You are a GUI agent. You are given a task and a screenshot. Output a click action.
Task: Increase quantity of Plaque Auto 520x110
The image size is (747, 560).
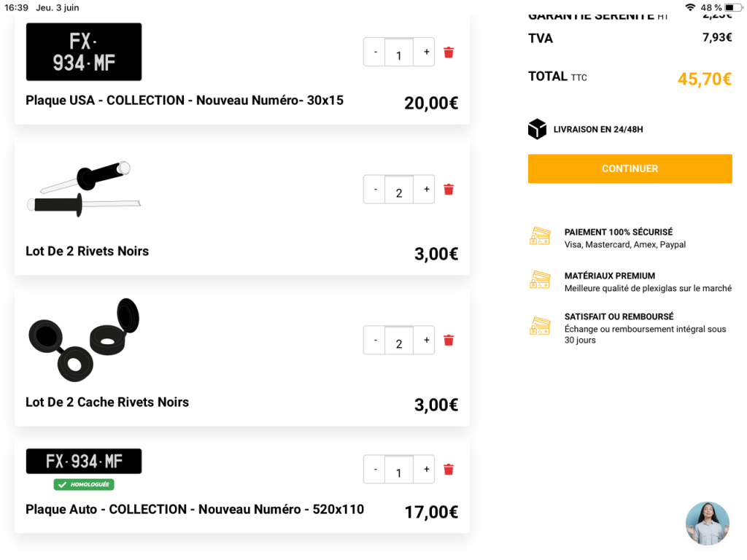tap(426, 469)
